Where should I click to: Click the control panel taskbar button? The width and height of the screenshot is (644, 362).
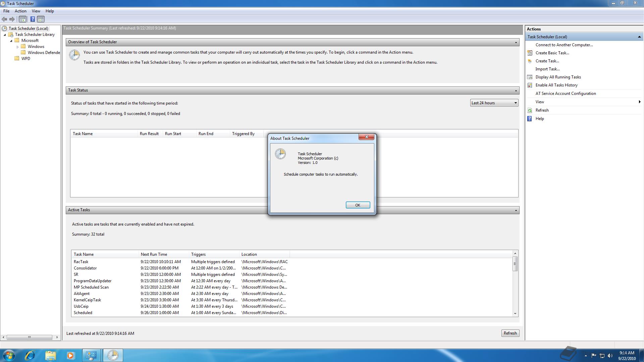(x=91, y=355)
